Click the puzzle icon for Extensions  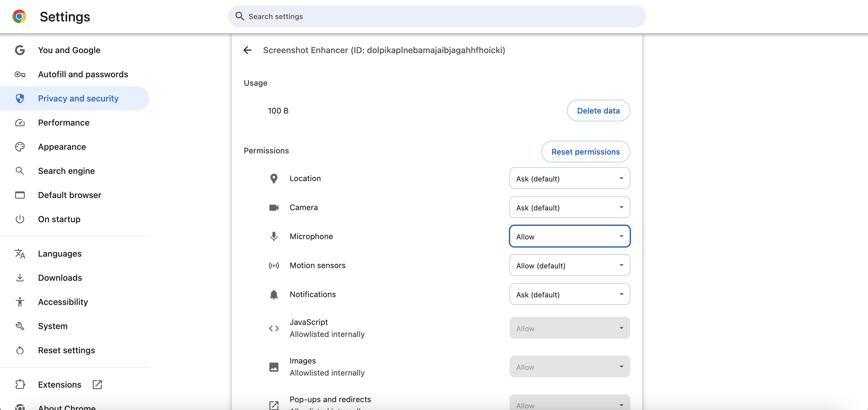pos(20,384)
